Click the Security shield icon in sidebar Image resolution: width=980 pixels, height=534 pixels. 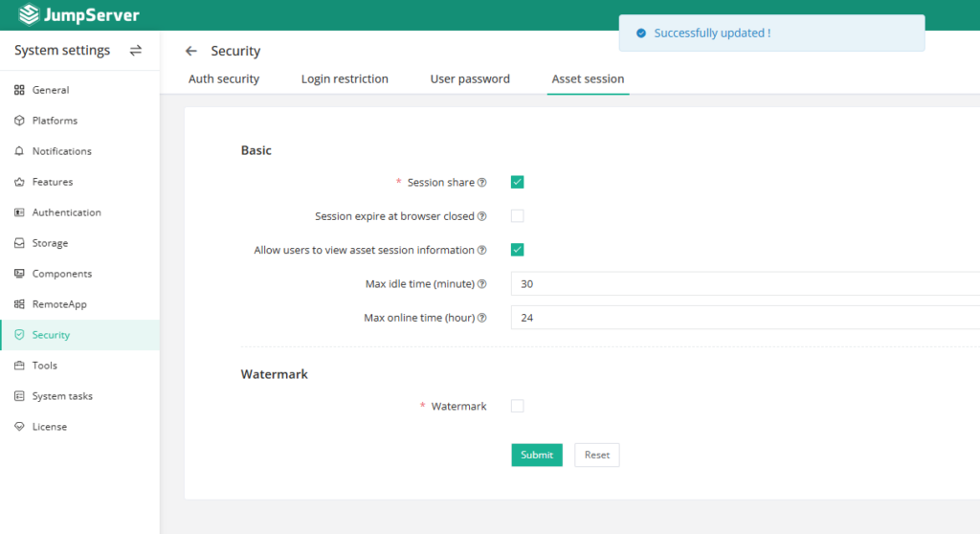click(x=19, y=335)
